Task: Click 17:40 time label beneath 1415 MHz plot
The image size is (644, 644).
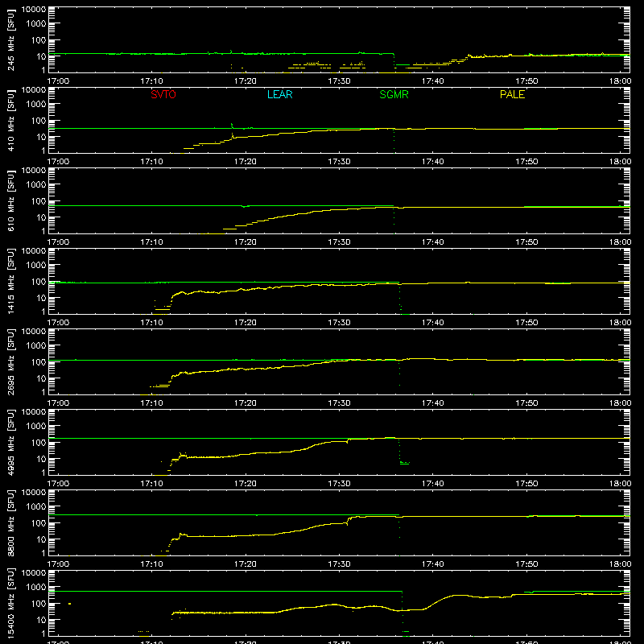Action: click(432, 323)
